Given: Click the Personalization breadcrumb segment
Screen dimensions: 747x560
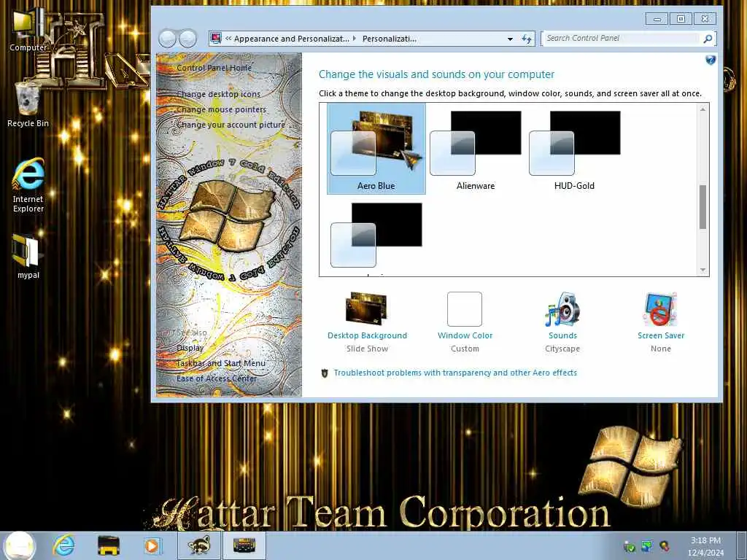Looking at the screenshot, I should (390, 39).
